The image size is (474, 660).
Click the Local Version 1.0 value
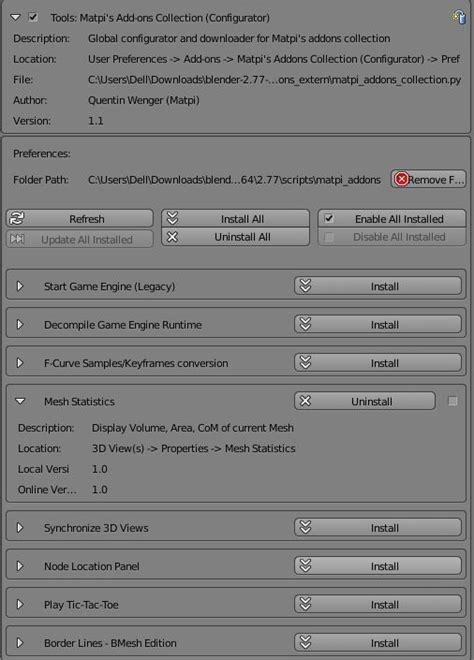(99, 469)
